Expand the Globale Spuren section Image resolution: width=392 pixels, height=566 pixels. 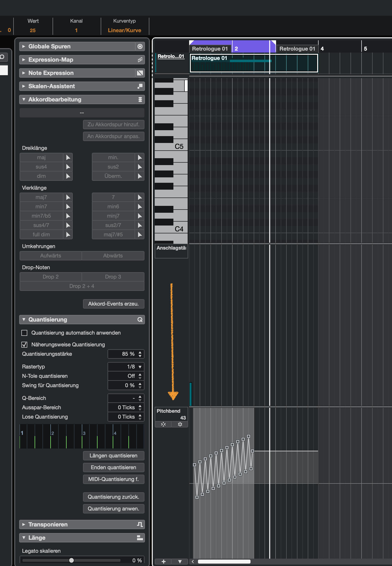[24, 46]
